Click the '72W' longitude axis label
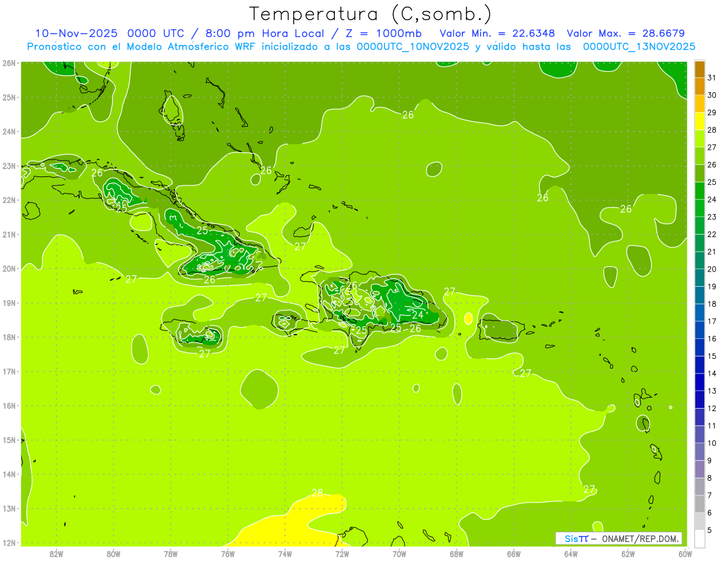Image resolution: width=728 pixels, height=562 pixels. pos(342,554)
